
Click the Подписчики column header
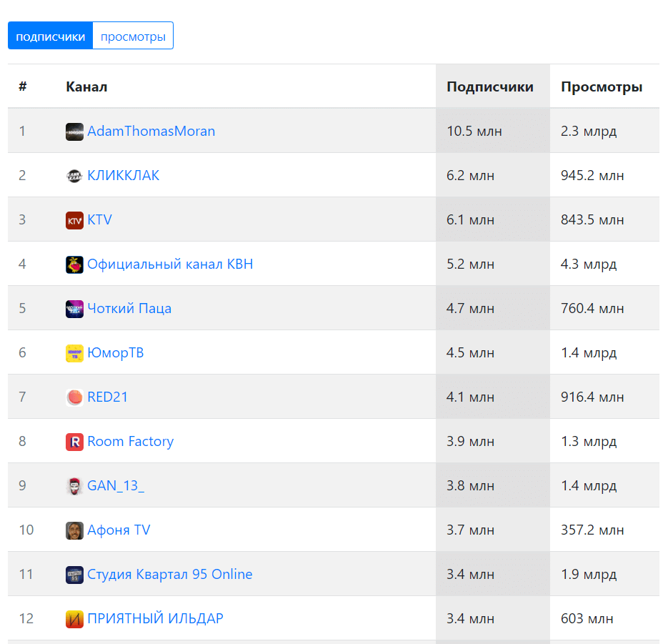489,87
